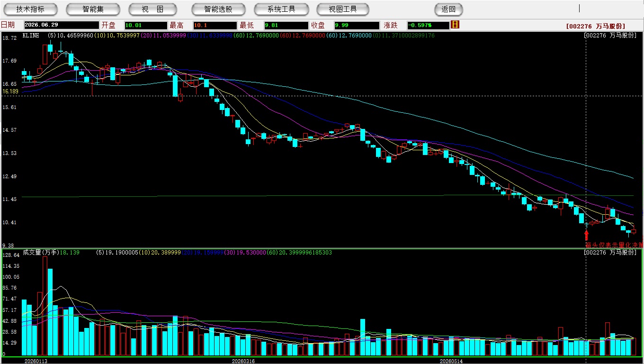Click the 箭头仅表示量化决策 note text
This screenshot has width=644, height=364.
614,245
